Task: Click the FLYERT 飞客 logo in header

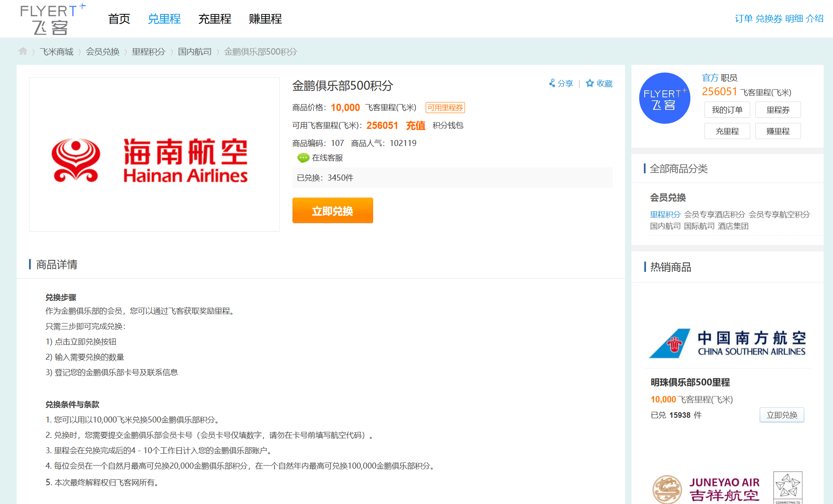Action: click(x=53, y=19)
